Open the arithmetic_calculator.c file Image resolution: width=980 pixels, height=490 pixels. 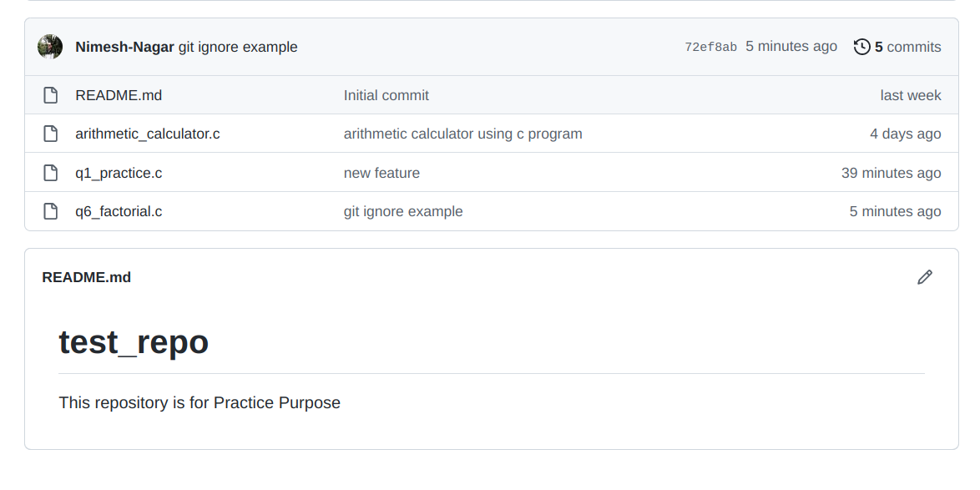pos(148,134)
